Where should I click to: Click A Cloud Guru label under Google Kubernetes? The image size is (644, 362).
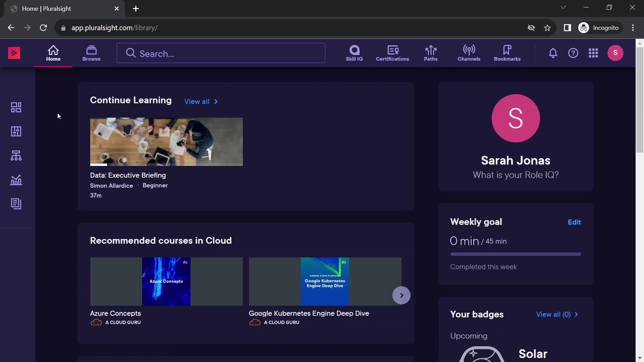pos(281,322)
